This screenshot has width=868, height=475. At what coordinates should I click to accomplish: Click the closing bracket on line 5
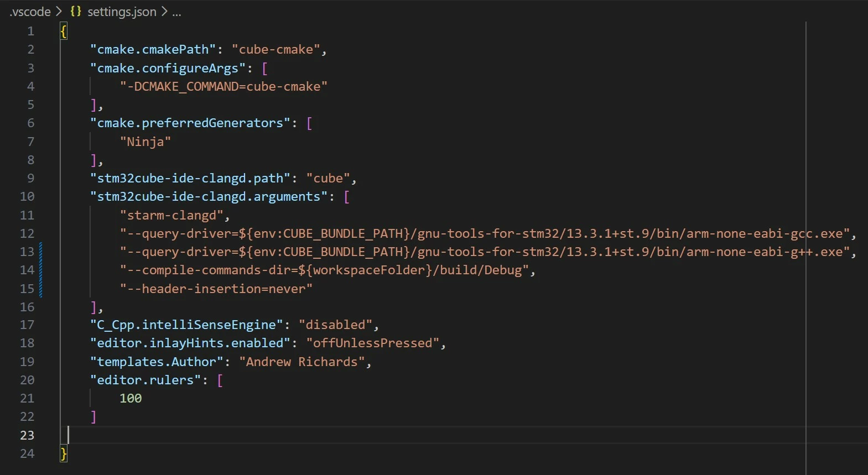[93, 105]
